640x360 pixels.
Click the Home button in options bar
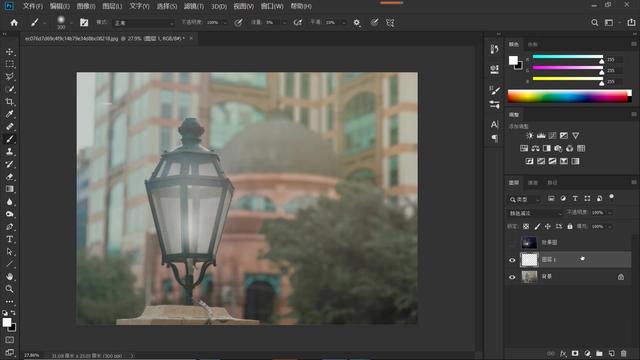14,23
